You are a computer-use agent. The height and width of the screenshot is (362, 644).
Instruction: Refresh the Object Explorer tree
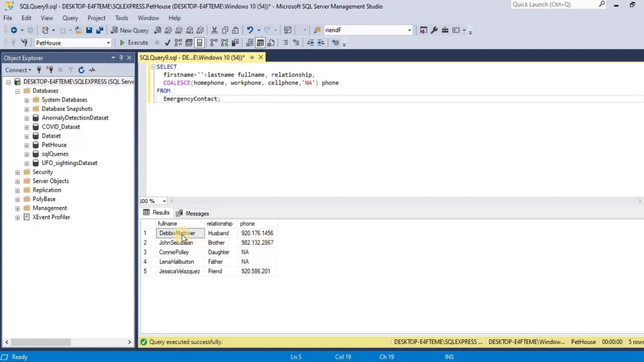pos(81,70)
